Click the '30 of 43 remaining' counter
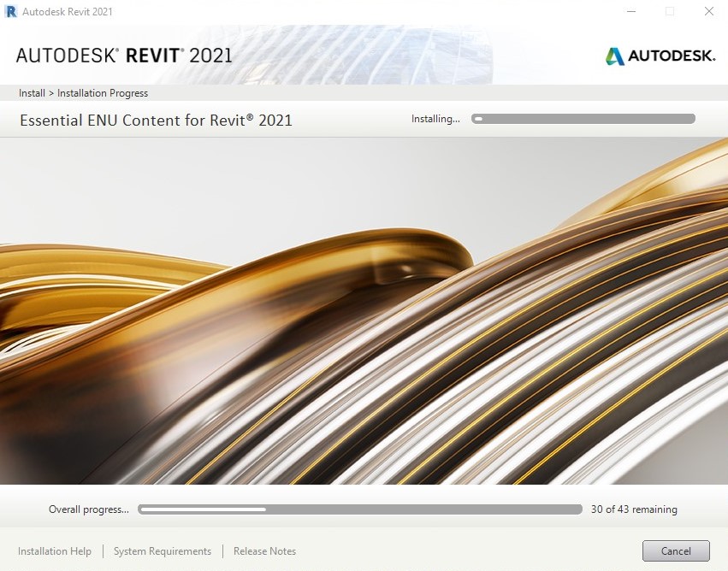The image size is (728, 571). (x=634, y=509)
